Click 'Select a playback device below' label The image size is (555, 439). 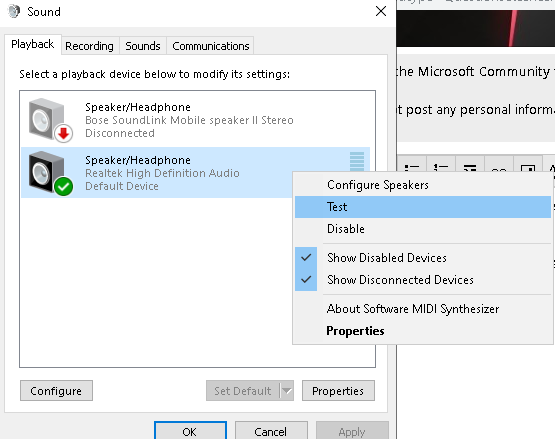click(154, 74)
